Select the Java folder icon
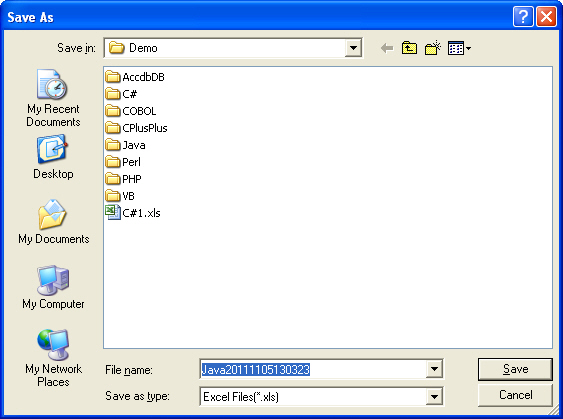 click(113, 145)
